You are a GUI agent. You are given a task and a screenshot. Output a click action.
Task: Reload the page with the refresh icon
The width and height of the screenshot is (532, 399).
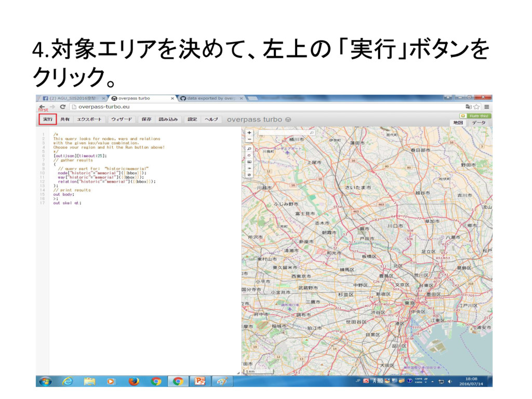(63, 107)
